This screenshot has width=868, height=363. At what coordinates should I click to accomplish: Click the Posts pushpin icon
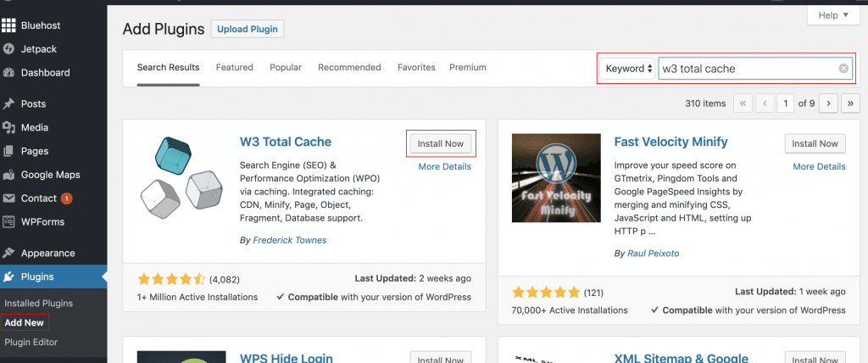click(9, 104)
